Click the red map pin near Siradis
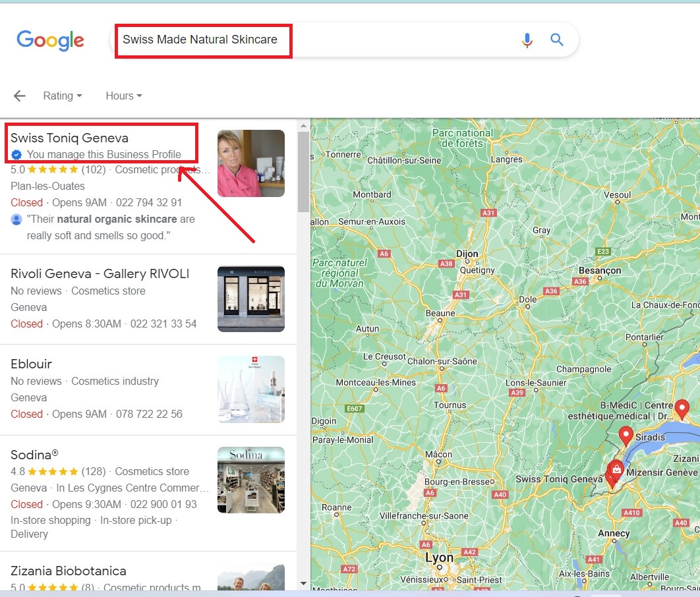The height and width of the screenshot is (597, 700). tap(626, 436)
